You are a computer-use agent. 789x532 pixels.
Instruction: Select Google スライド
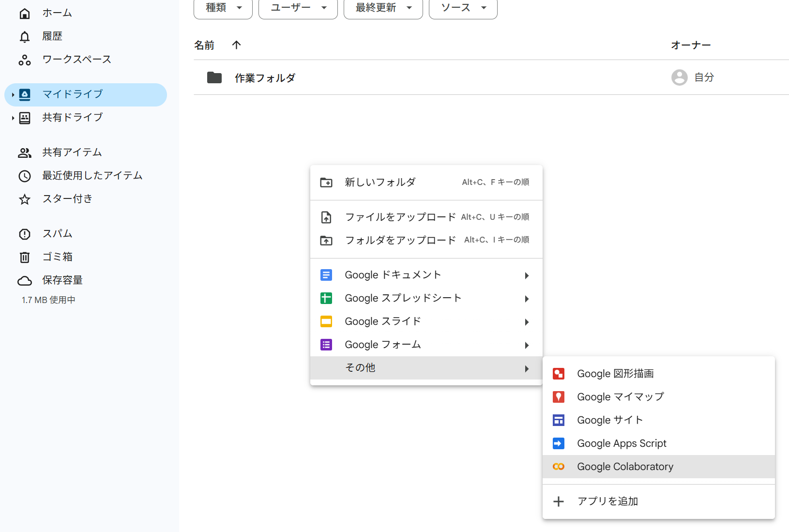[382, 321]
